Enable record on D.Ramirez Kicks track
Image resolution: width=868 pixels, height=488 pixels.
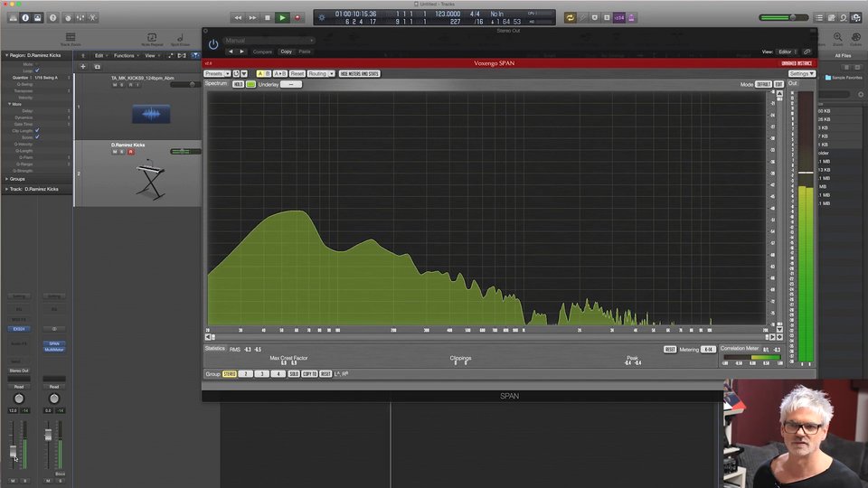click(x=130, y=152)
